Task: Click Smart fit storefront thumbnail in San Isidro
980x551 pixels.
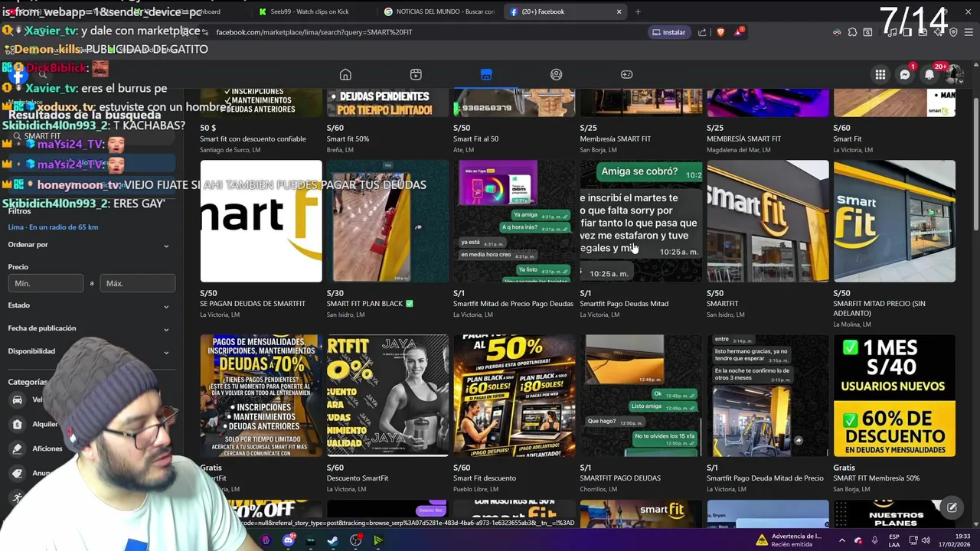Action: click(768, 221)
